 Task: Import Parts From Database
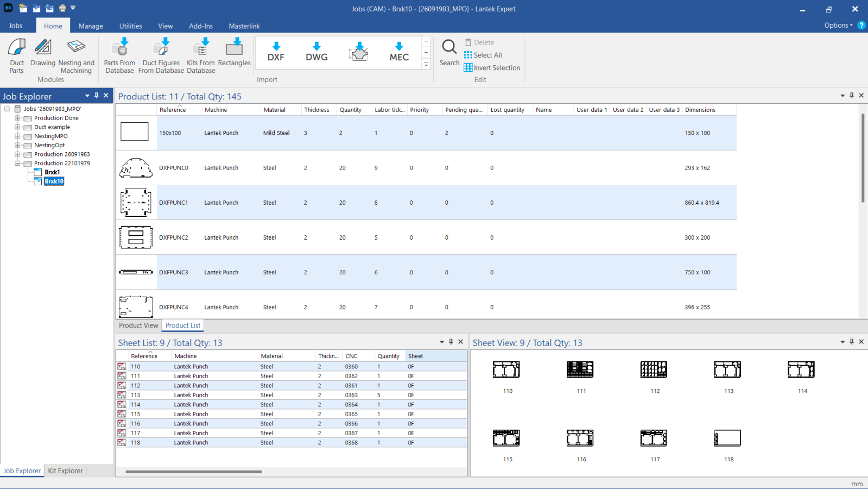click(119, 55)
